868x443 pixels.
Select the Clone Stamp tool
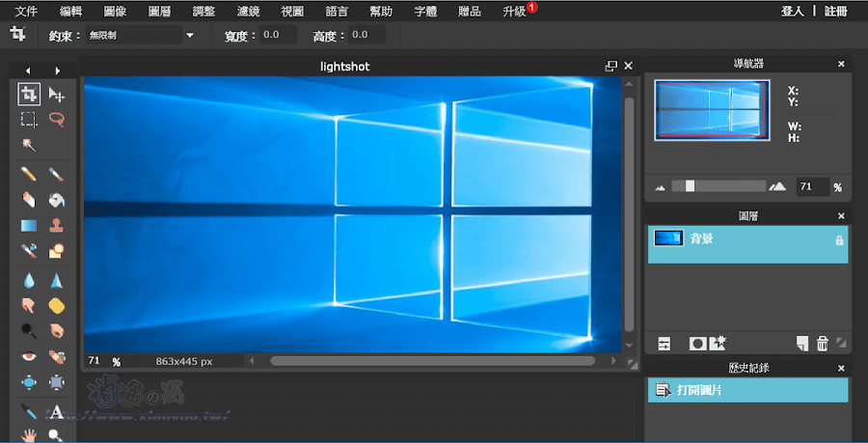57,226
